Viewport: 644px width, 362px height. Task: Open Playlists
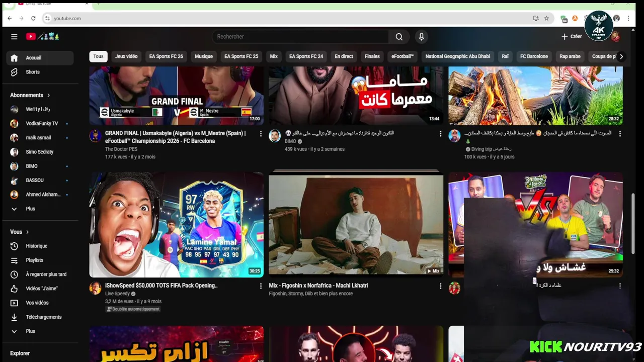coord(40,260)
